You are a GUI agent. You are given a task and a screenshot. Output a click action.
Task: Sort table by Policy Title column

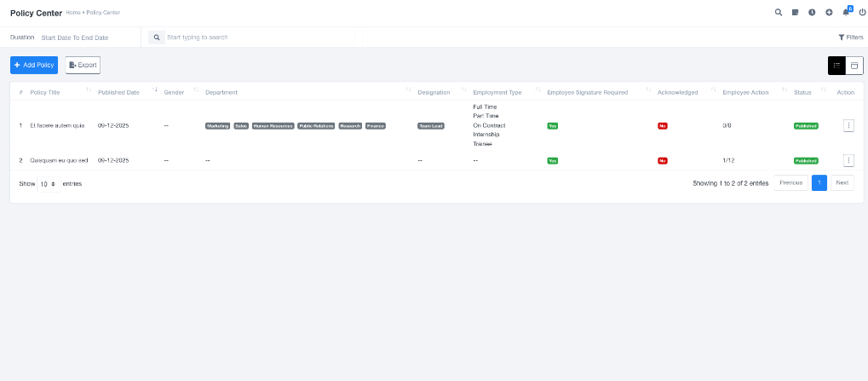(45, 92)
